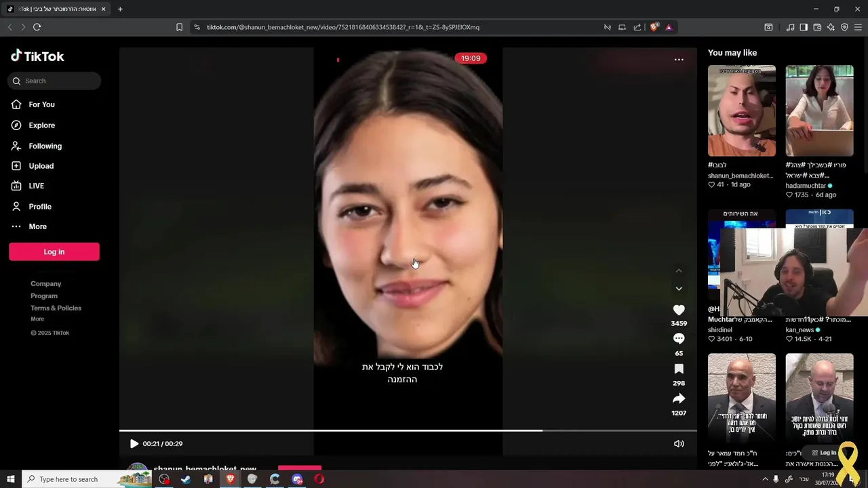The image size is (868, 488).
Task: Toggle the browser sidebar panel icon
Action: (804, 27)
